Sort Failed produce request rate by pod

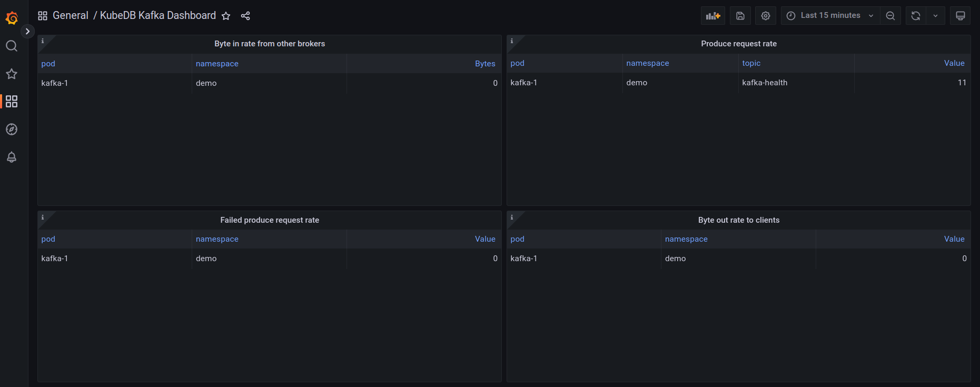48,239
